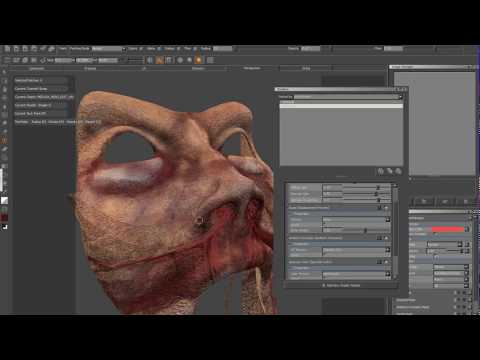Click the swap colors icon below swatches
Image resolution: width=480 pixels, height=360 pixels.
point(4,227)
